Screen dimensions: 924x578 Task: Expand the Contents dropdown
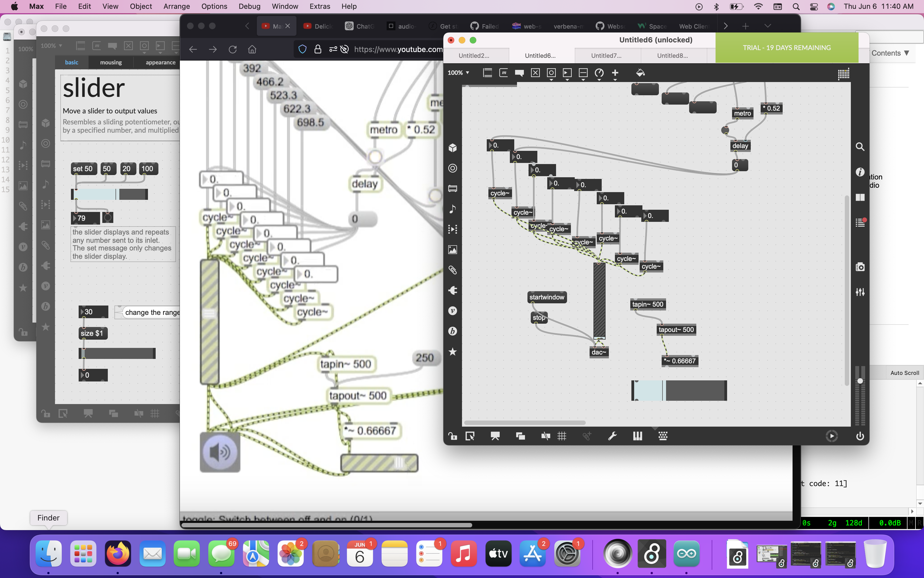click(890, 53)
